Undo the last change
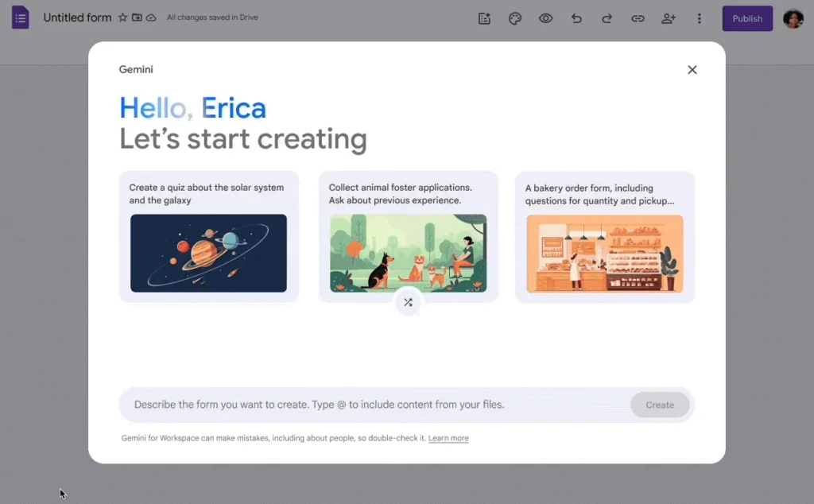The height and width of the screenshot is (504, 814). point(576,17)
